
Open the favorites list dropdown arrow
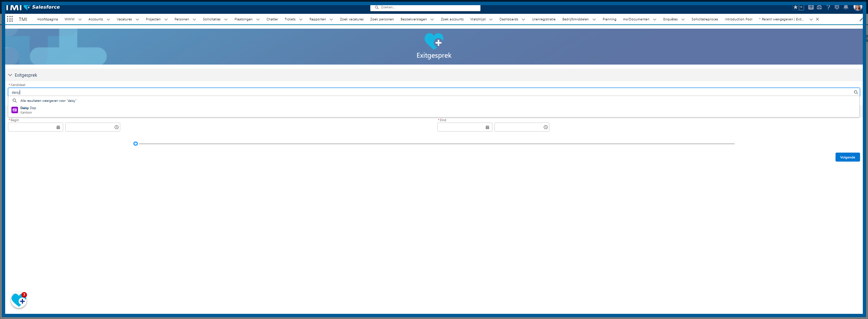(801, 7)
